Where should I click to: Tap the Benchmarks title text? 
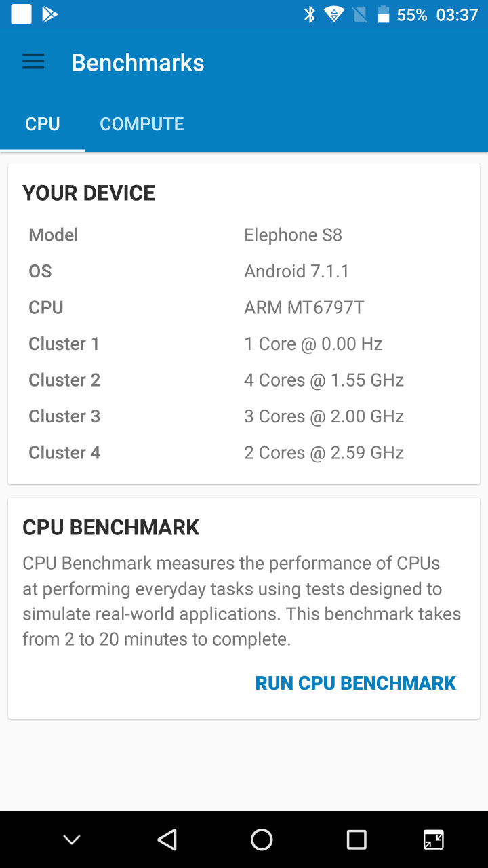[138, 62]
